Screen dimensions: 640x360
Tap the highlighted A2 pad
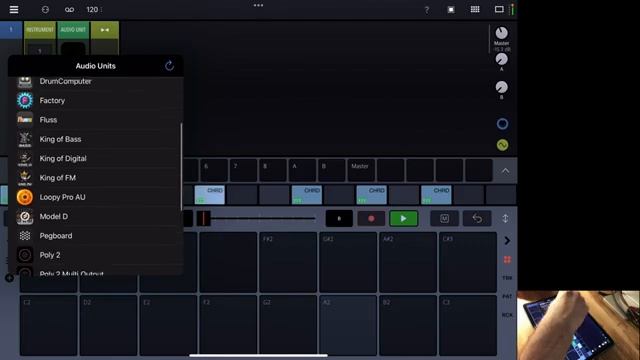click(x=348, y=326)
